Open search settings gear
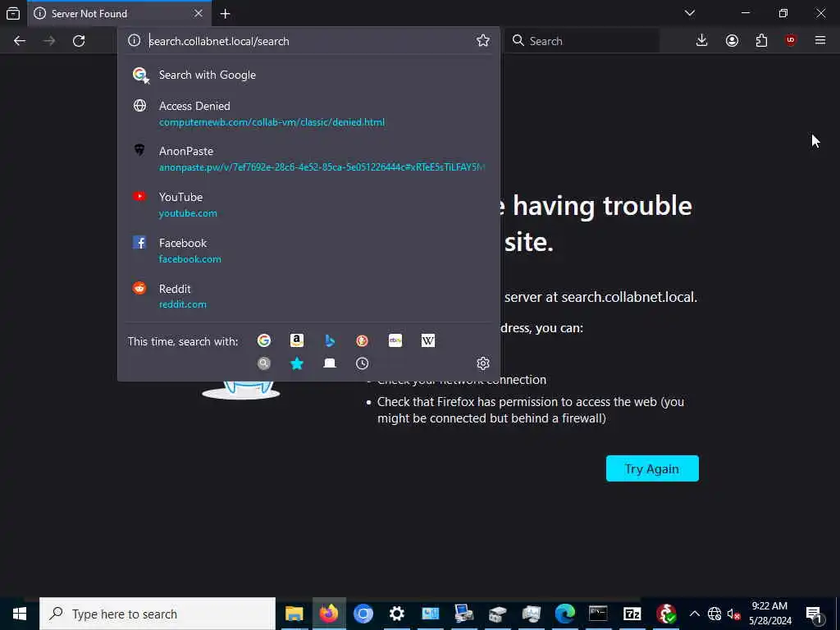 (x=482, y=363)
